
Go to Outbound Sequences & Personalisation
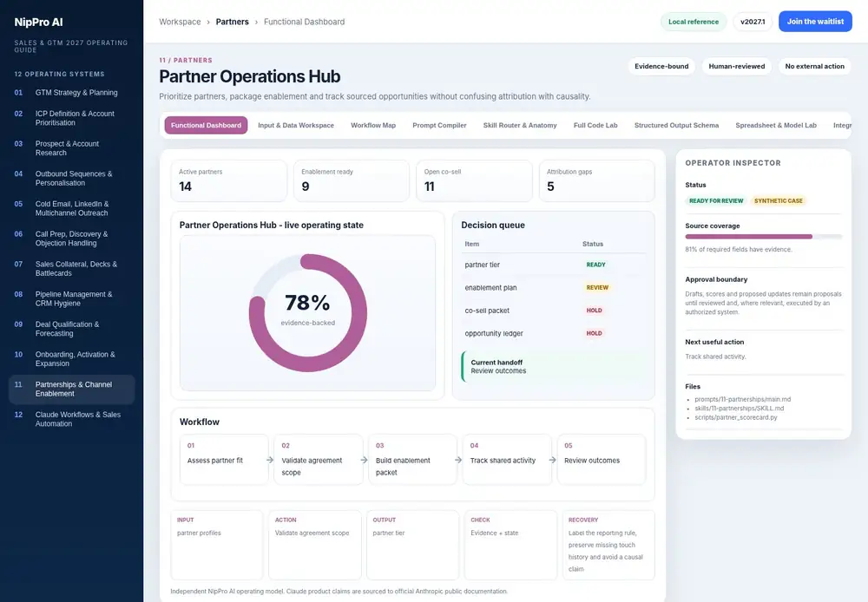click(71, 178)
